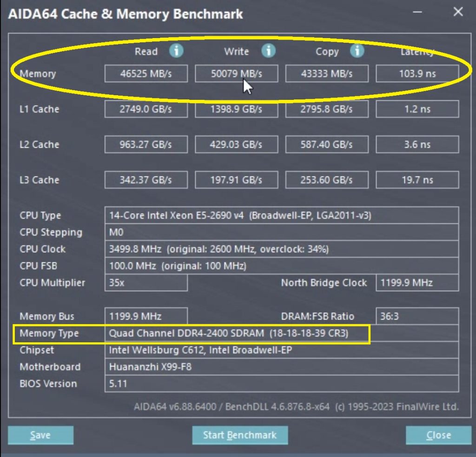This screenshot has height=457, width=476.
Task: Click the Read info icon
Action: point(176,51)
